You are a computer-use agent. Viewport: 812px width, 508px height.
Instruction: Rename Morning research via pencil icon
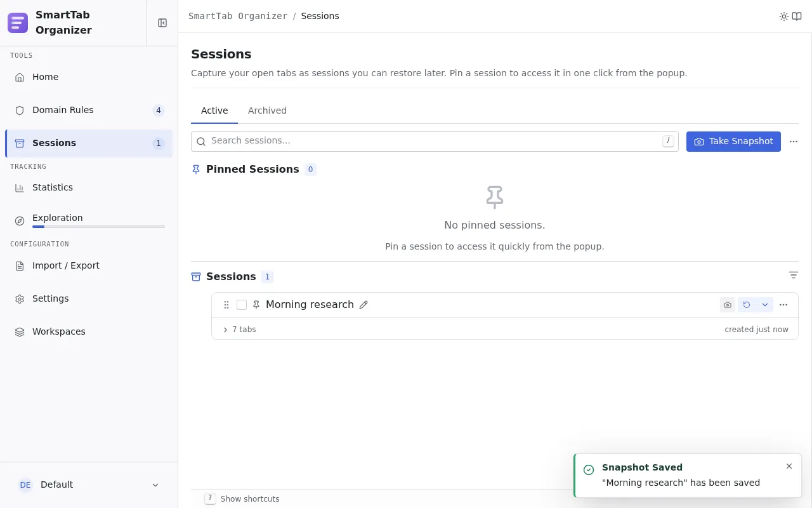coord(363,305)
